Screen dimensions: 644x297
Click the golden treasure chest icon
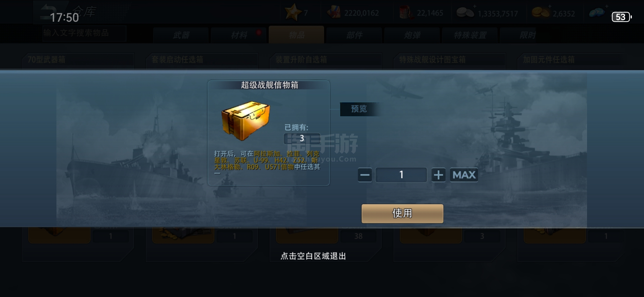(x=246, y=120)
